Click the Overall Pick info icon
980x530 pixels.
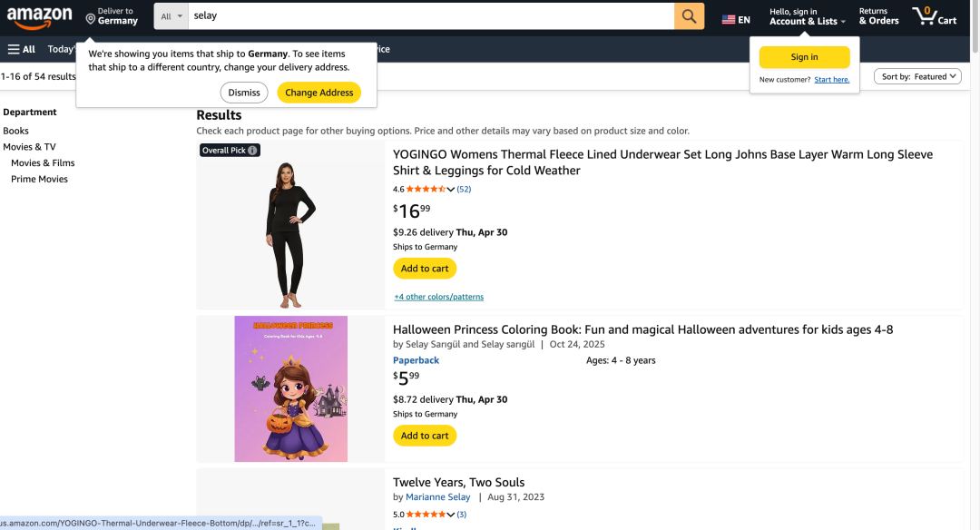click(x=252, y=151)
